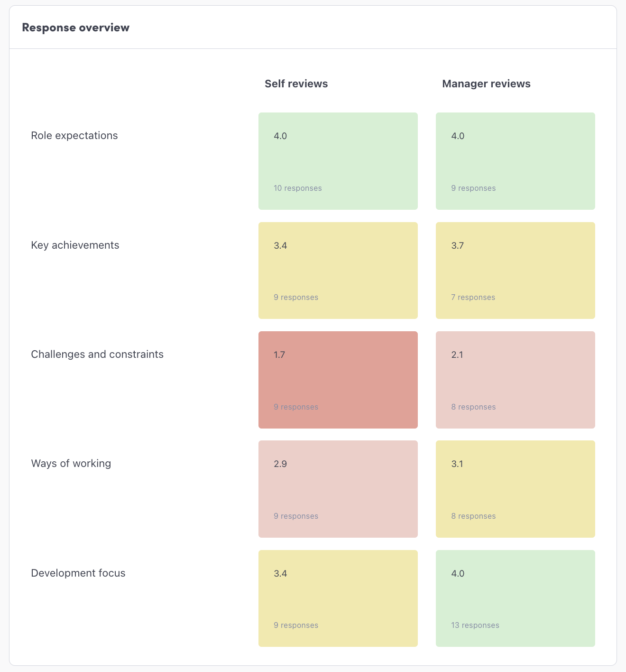This screenshot has height=672, width=626.
Task: Select the Self reviews Development focus cell
Action: [338, 598]
